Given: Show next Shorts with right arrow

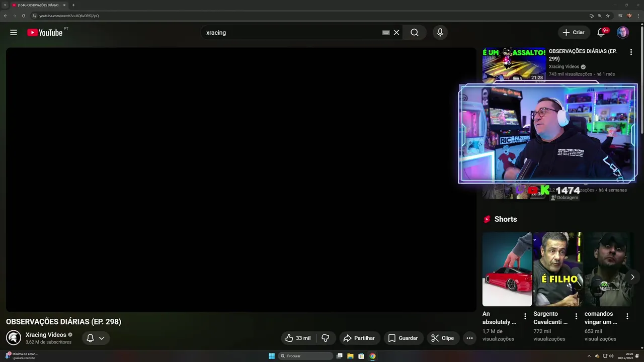Looking at the screenshot, I should click(x=632, y=277).
